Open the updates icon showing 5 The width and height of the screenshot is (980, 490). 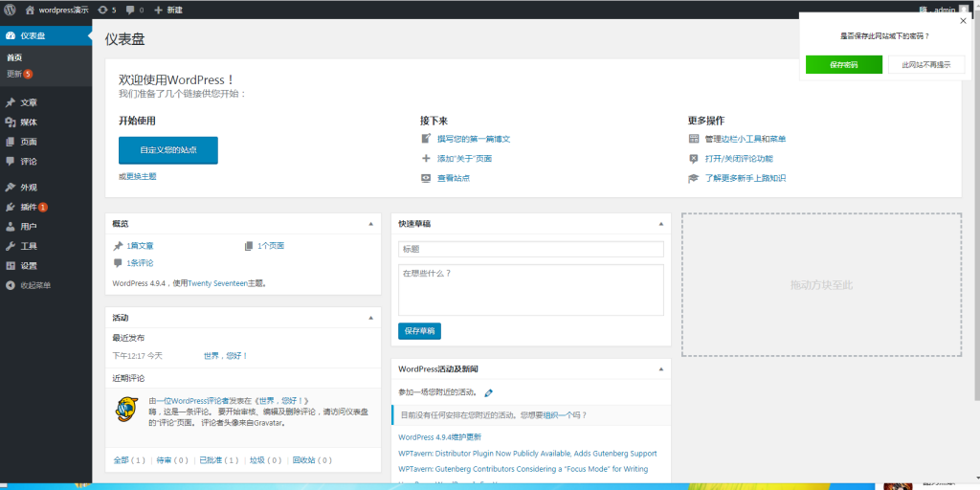pos(107,10)
